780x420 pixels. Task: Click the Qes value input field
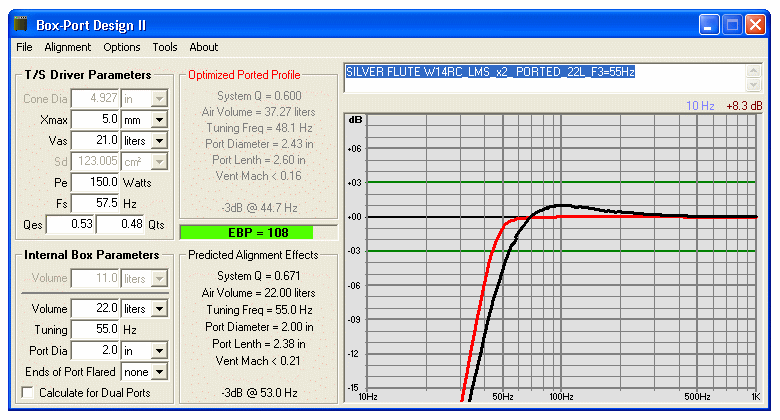(70, 224)
